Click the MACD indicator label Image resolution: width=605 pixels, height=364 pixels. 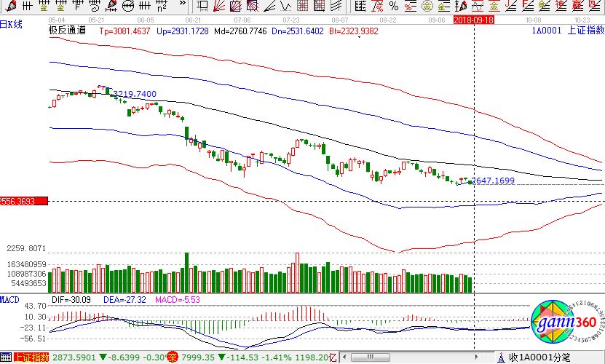coord(9,299)
